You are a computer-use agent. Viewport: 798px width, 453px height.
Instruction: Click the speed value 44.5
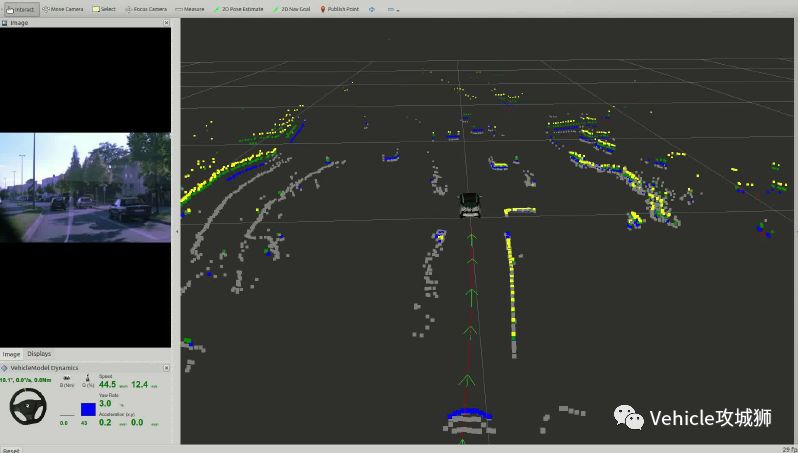click(x=107, y=384)
